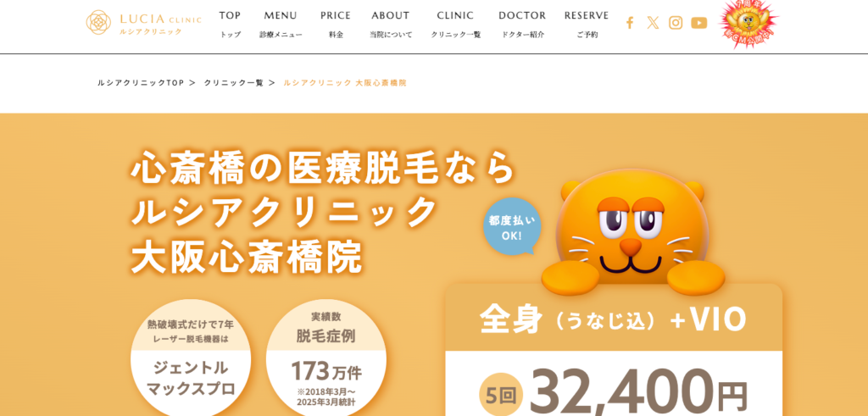Open the MENU 診療メニュー item
The height and width of the screenshot is (416, 868).
click(x=281, y=25)
